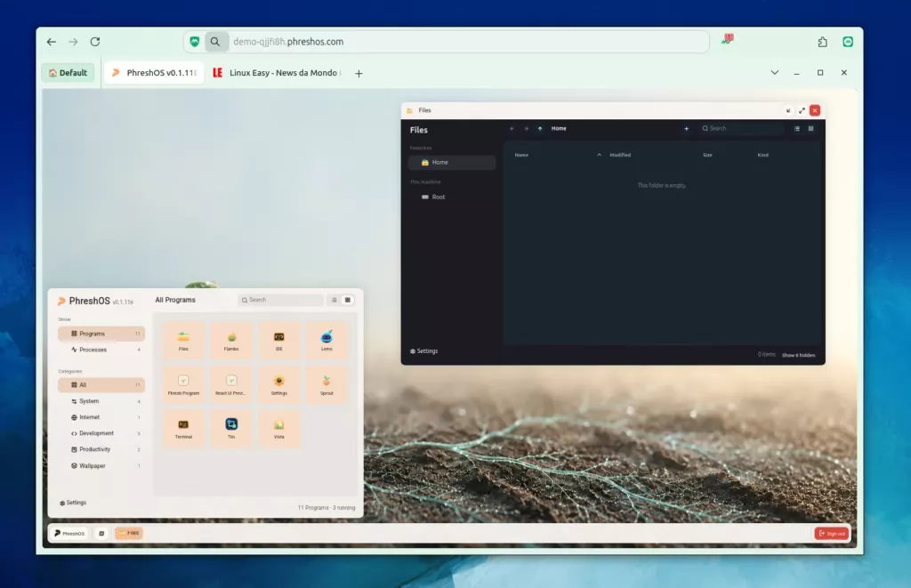Open a new browser tab with the plus
The width and height of the screenshot is (911, 588).
click(359, 73)
